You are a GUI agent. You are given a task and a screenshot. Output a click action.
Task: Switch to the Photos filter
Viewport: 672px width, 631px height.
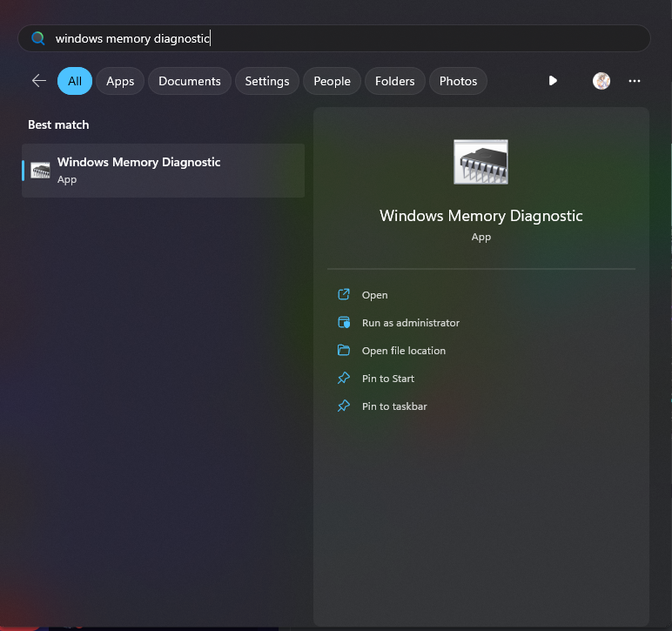tap(458, 81)
